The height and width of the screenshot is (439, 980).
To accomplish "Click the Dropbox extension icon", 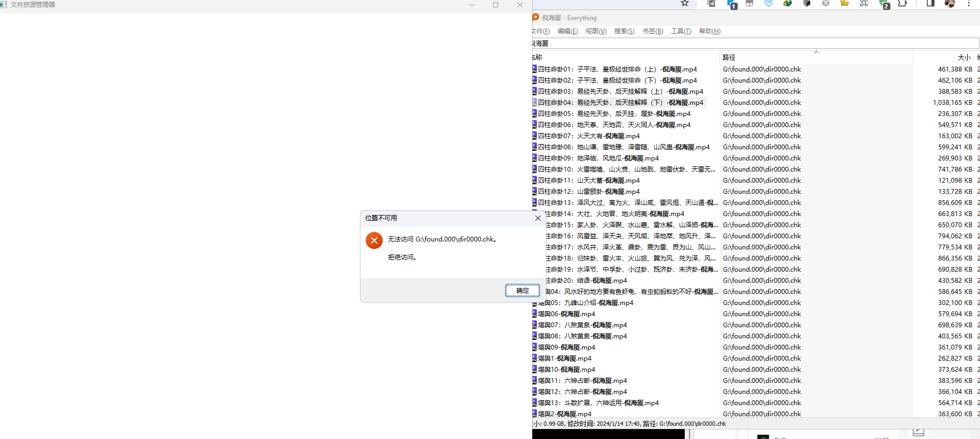I will 769,4.
